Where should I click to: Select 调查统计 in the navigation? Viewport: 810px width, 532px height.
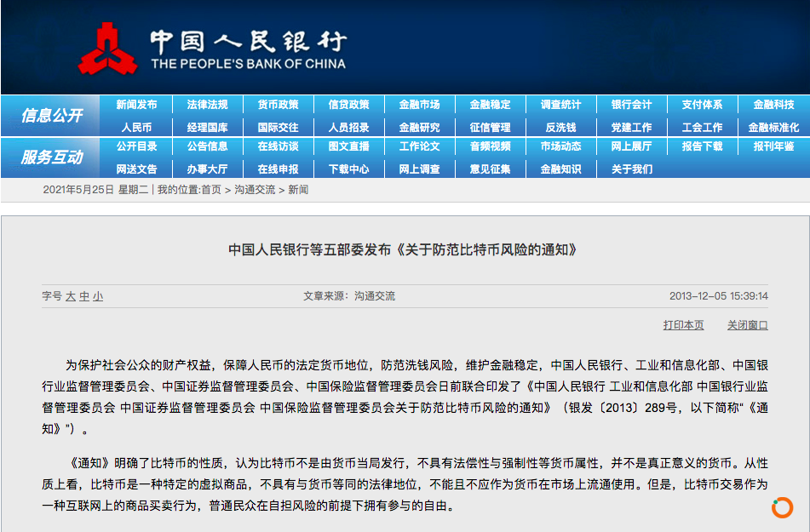[561, 105]
